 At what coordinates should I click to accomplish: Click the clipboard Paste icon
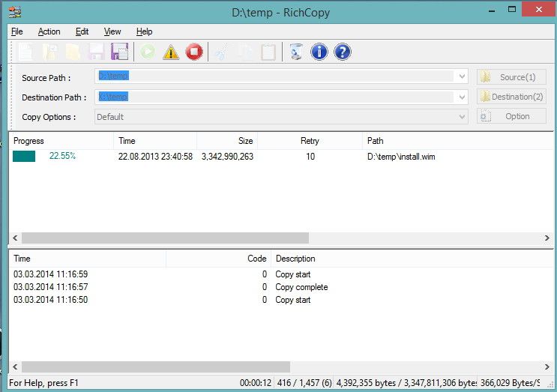268,52
